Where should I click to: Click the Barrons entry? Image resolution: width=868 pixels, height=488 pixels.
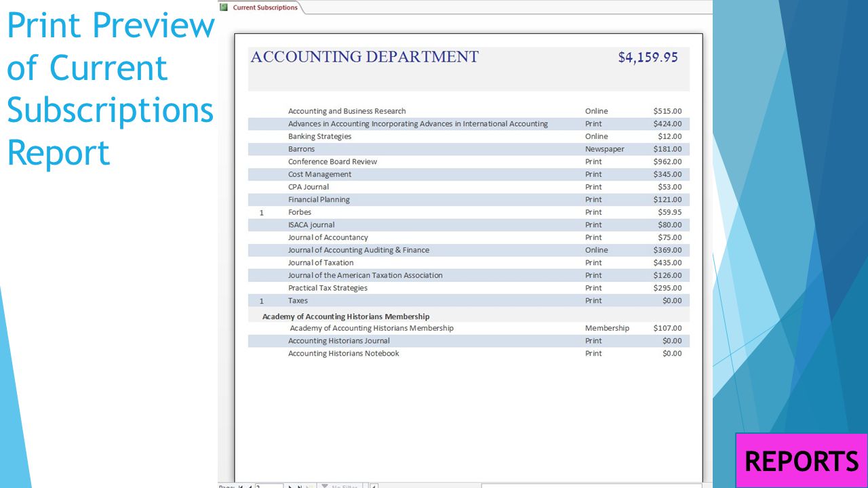point(301,149)
